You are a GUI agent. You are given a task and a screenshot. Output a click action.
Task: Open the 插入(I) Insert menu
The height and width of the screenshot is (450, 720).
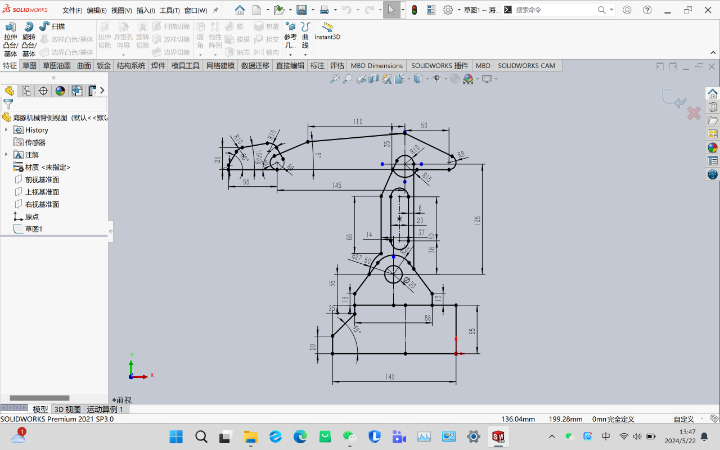point(146,10)
